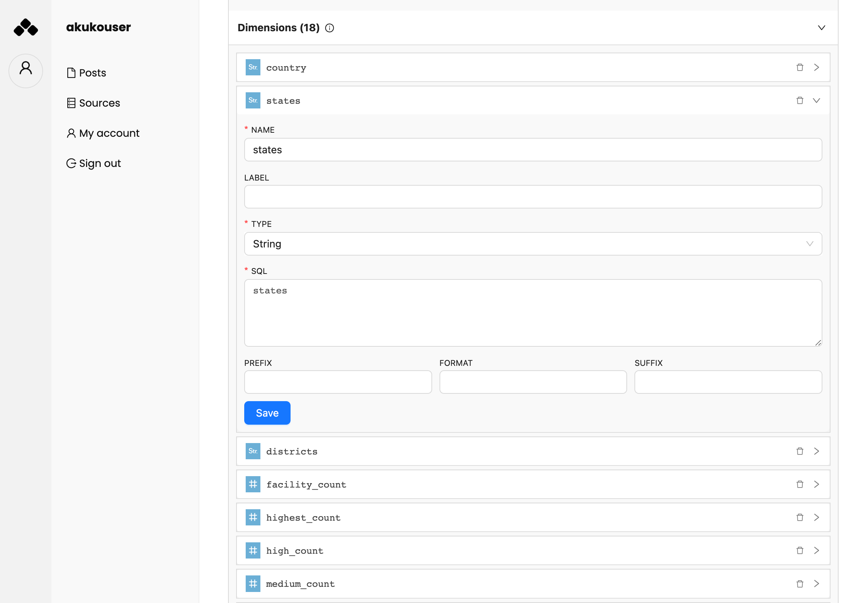Expand the districts dimension row
This screenshot has width=868, height=603.
pos(816,451)
